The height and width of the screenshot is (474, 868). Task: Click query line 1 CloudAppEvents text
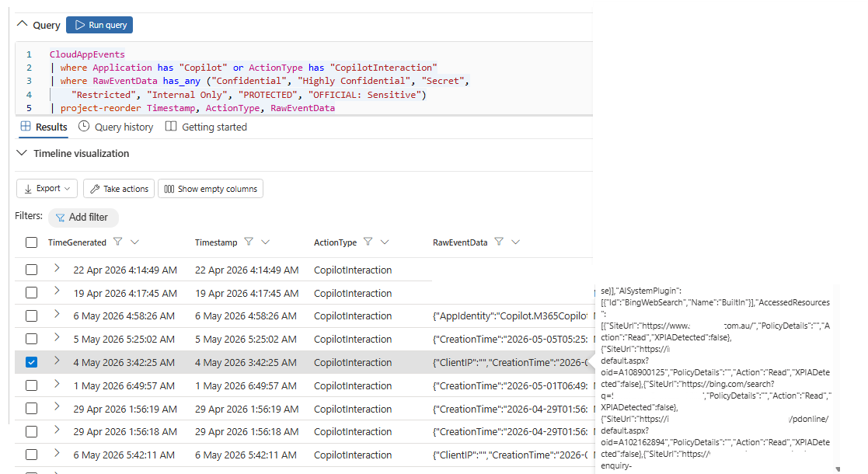[x=88, y=54]
